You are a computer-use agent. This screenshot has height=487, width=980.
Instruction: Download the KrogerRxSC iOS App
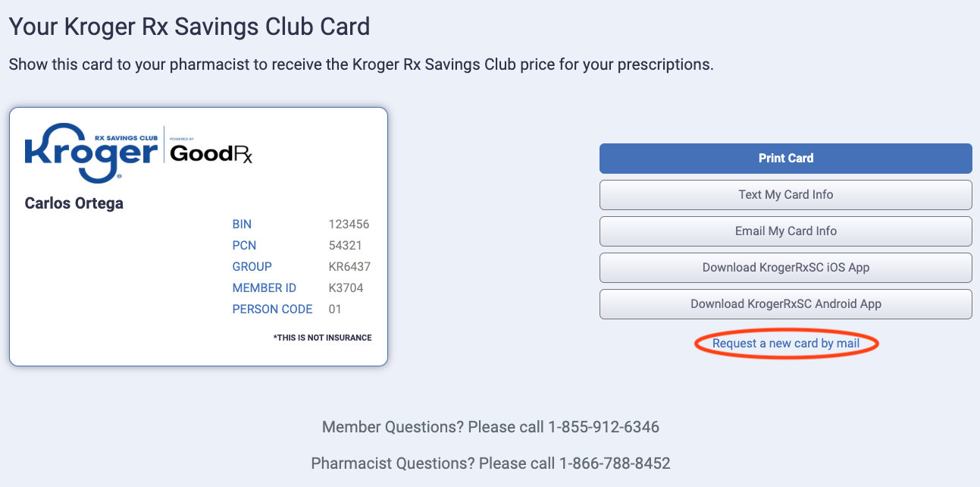(x=785, y=268)
